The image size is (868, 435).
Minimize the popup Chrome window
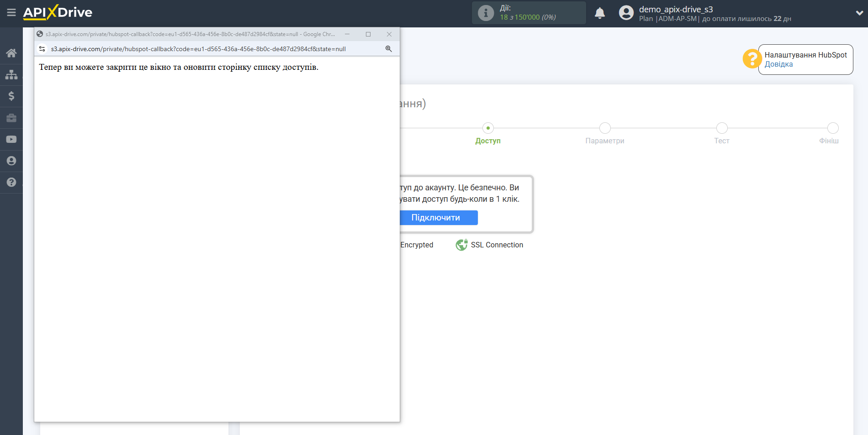(347, 34)
